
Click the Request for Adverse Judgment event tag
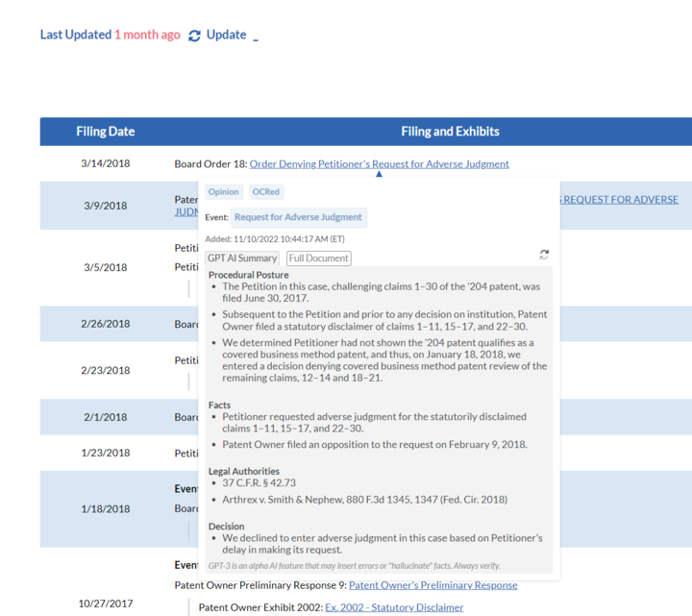[298, 217]
